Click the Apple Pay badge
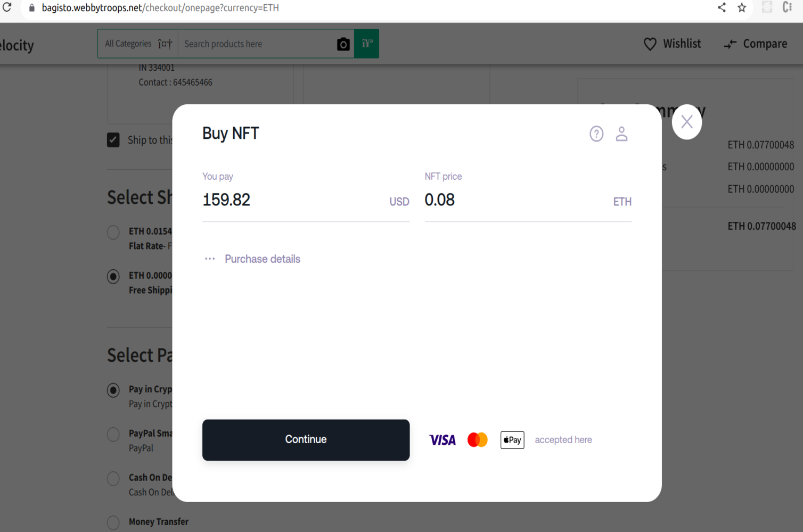The height and width of the screenshot is (532, 803). click(x=512, y=440)
